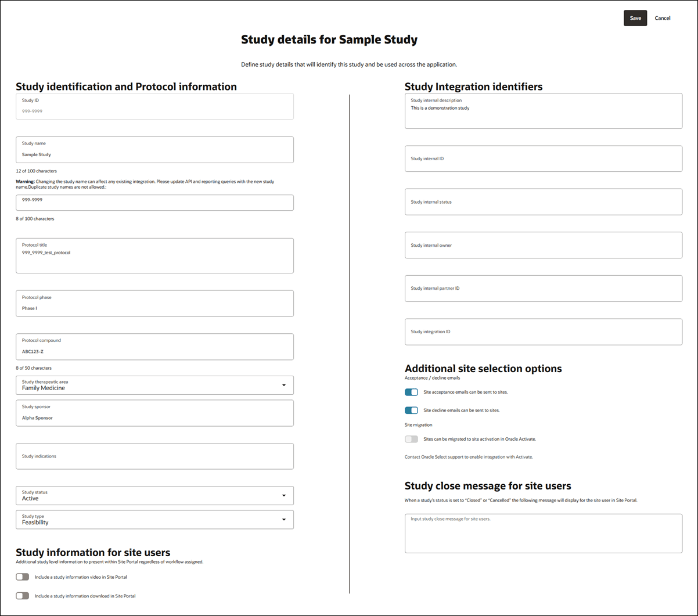Click the study close message text area
This screenshot has width=698, height=616.
pos(543,533)
